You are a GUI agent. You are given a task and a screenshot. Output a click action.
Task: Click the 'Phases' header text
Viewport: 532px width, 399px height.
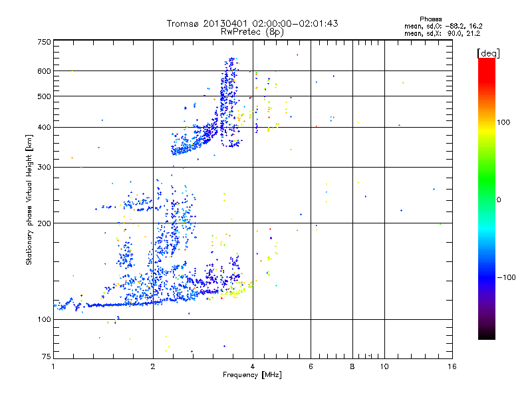coord(430,19)
